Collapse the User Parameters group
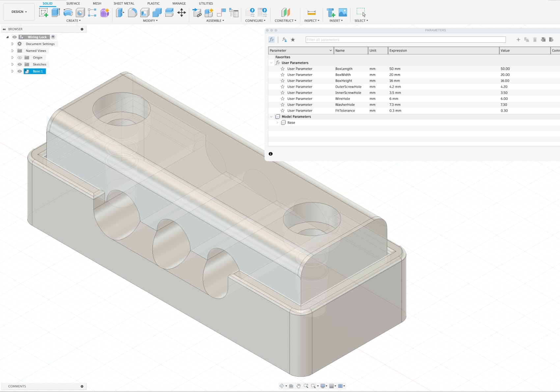Screen dimensions: 560x392 tap(271, 63)
